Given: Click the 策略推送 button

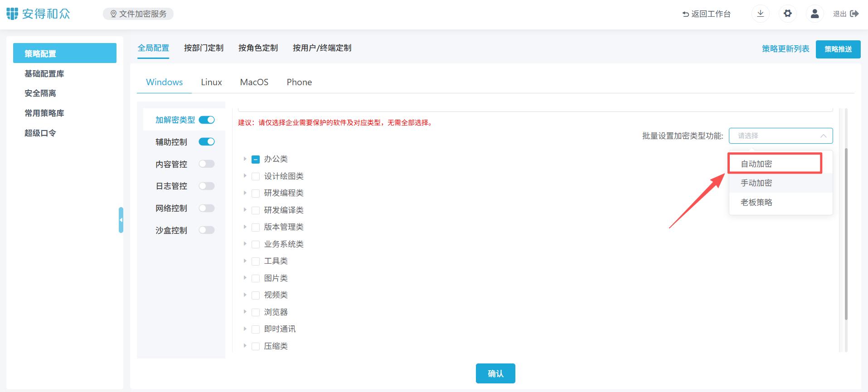Looking at the screenshot, I should tap(838, 49).
